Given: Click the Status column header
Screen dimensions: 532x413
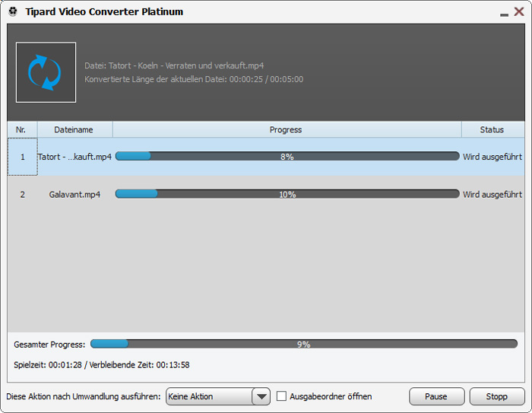Looking at the screenshot, I should coord(492,130).
